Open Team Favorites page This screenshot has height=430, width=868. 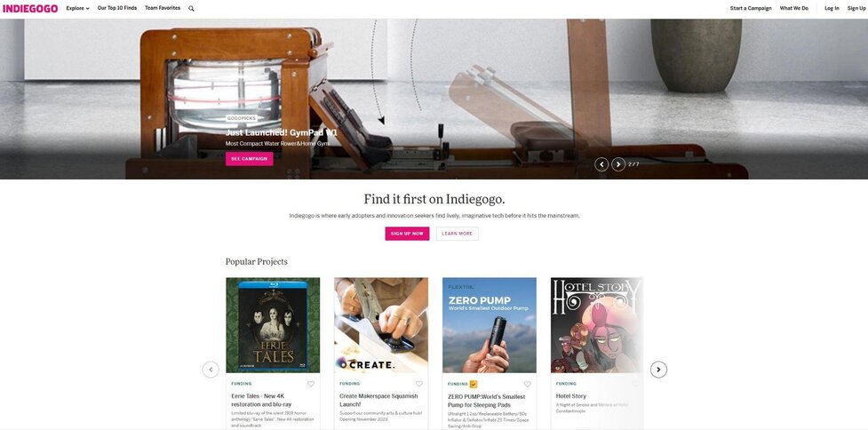[163, 8]
